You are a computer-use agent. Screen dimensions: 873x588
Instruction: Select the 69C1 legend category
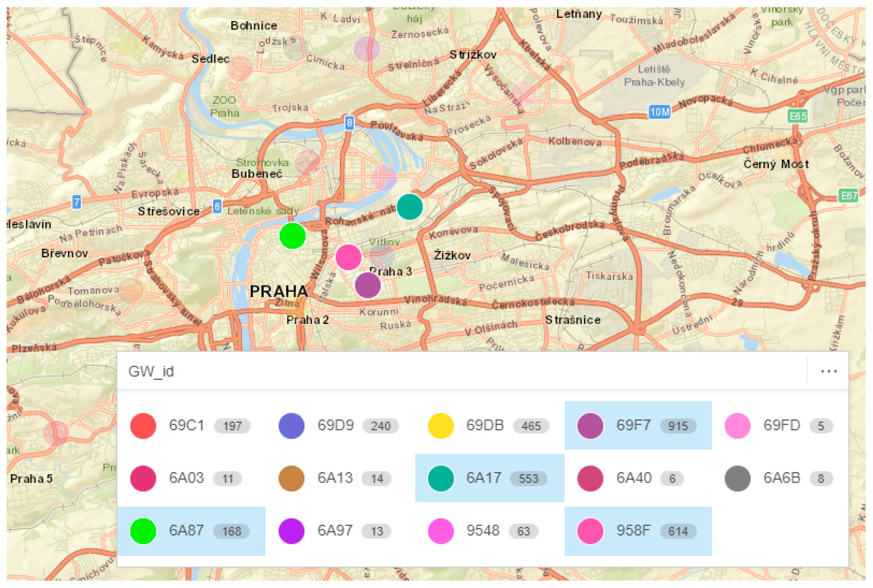click(187, 426)
